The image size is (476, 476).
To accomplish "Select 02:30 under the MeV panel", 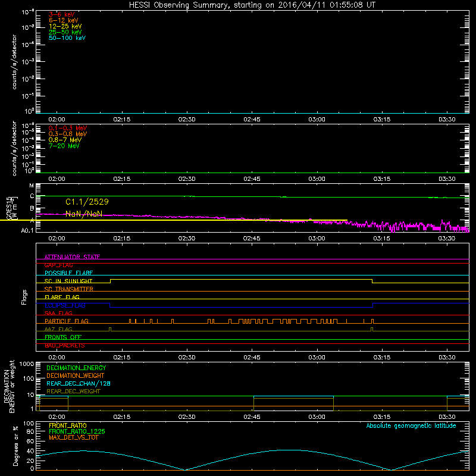I will pos(187,179).
